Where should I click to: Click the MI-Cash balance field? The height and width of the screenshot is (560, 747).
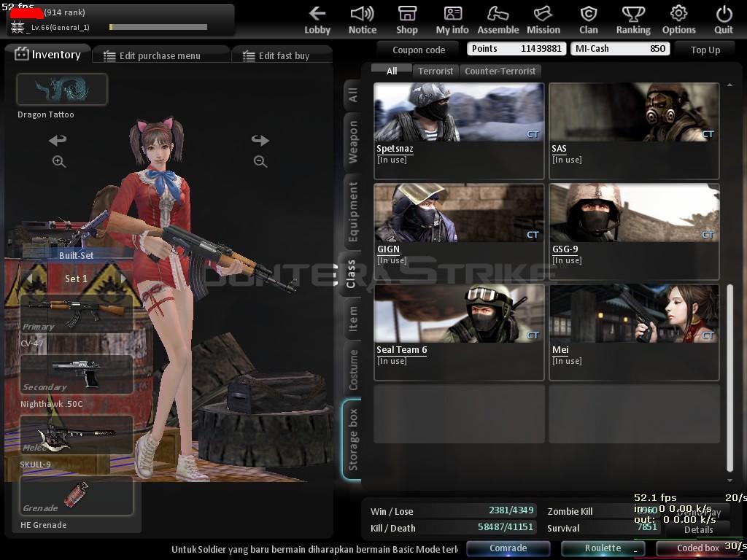click(x=620, y=49)
